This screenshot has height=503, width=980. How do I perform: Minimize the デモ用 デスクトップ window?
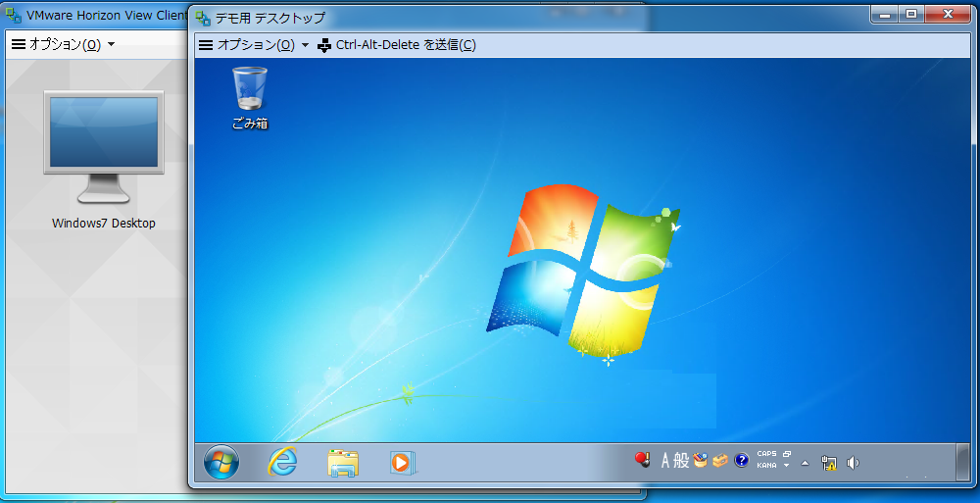[885, 15]
